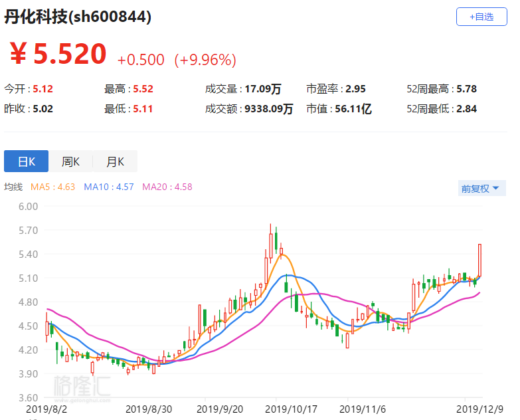The height and width of the screenshot is (420, 520).
Task: Switch to the 周K weekly chart tab
Action: pyautogui.click(x=70, y=161)
